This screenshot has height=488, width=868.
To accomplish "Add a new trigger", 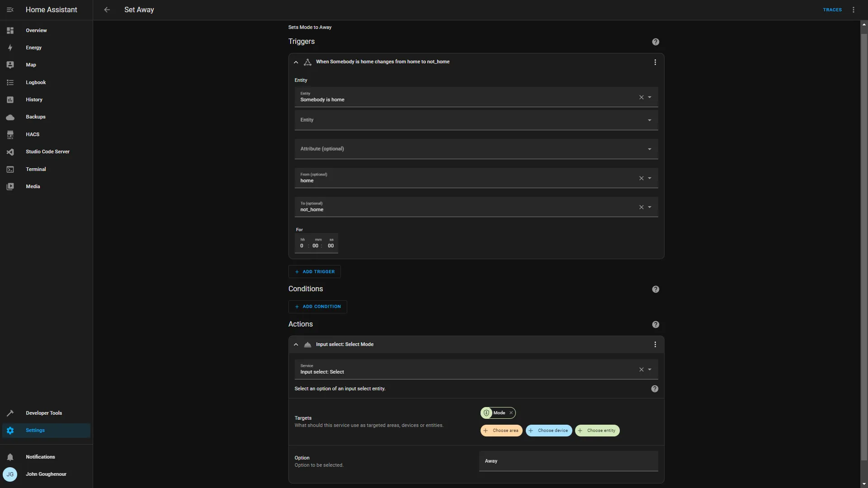I will click(315, 271).
